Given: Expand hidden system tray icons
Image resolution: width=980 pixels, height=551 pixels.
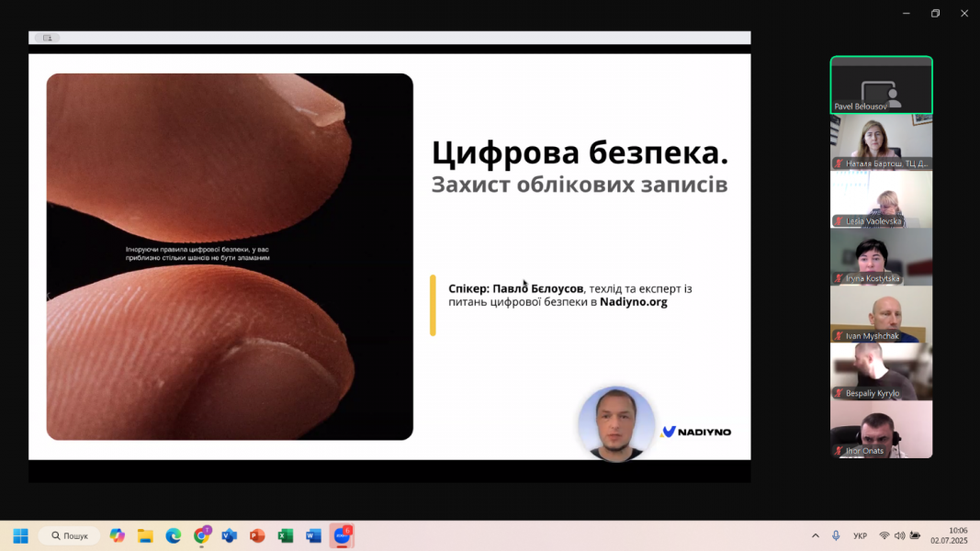Looking at the screenshot, I should 815,535.
